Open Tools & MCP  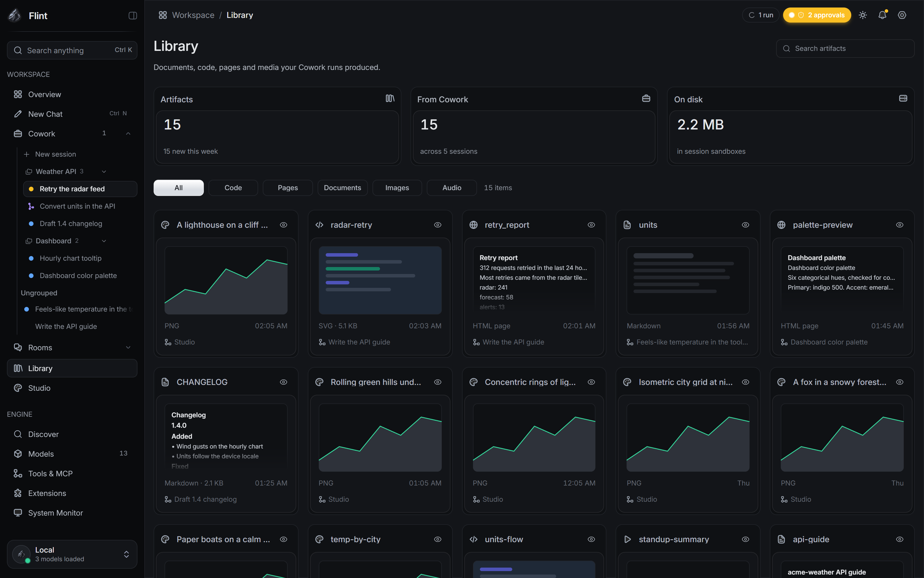72,474
